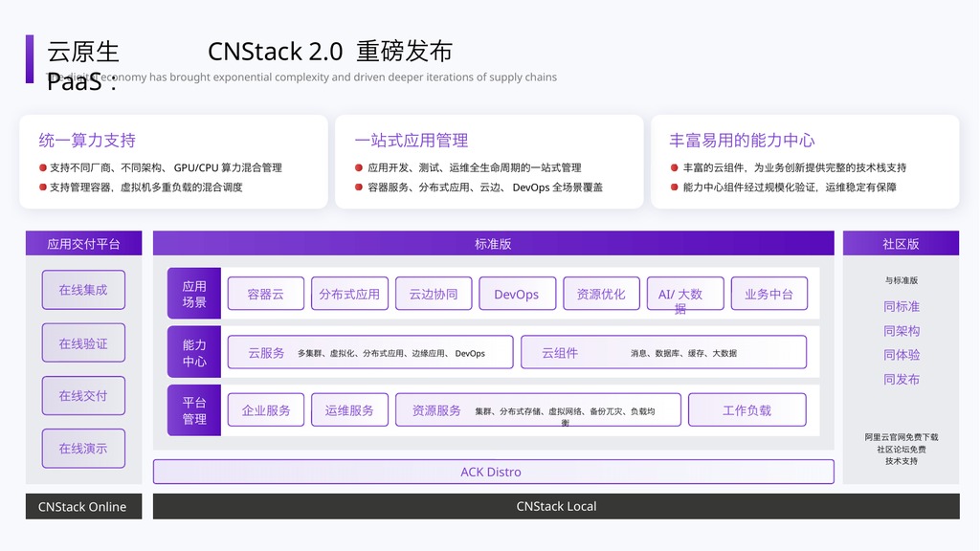The height and width of the screenshot is (551, 980).
Task: Click the 资源服务 box
Action: click(538, 409)
